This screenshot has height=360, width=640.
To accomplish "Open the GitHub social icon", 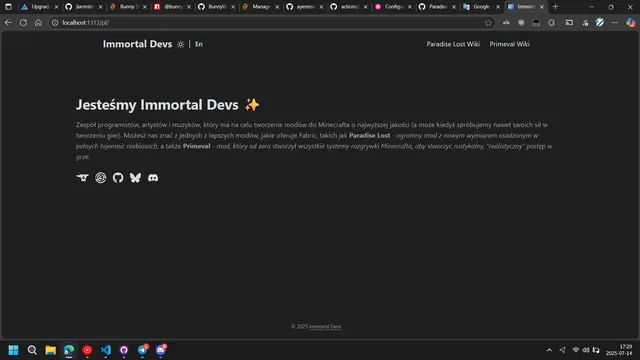I will pyautogui.click(x=118, y=178).
